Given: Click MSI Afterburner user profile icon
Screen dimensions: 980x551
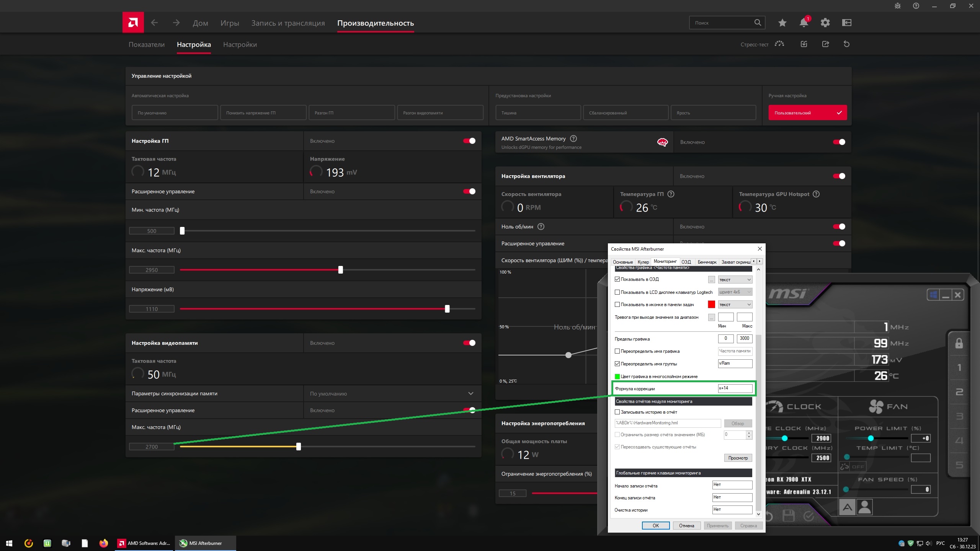Looking at the screenshot, I should 864,507.
